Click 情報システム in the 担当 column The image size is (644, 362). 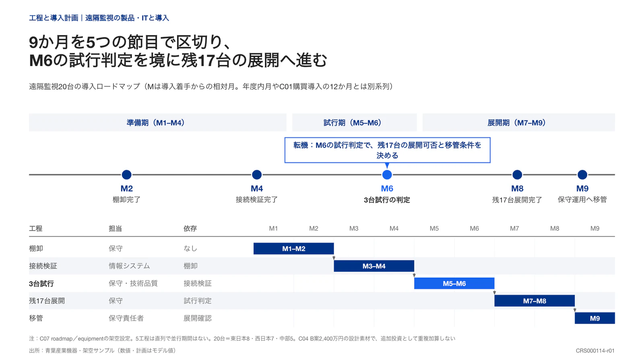[129, 266]
